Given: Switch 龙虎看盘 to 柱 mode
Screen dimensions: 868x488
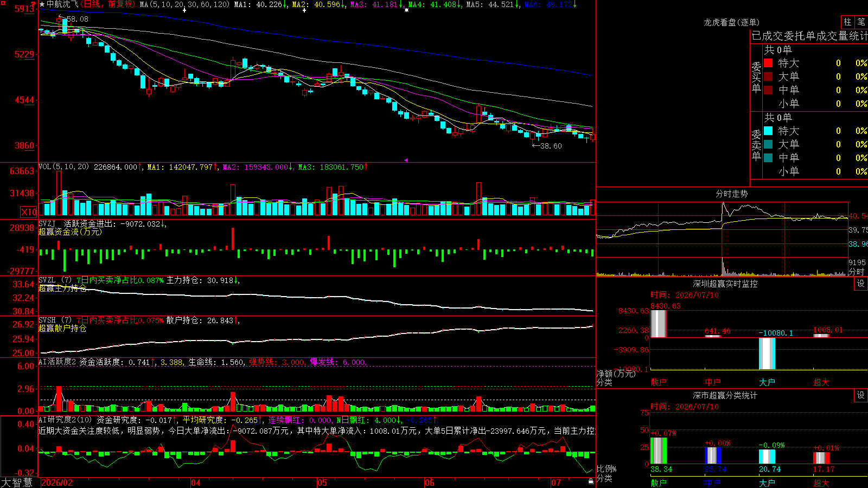Looking at the screenshot, I should (847, 22).
